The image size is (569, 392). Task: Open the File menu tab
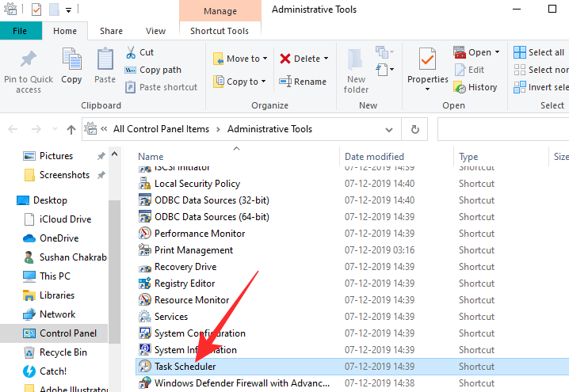tap(21, 31)
